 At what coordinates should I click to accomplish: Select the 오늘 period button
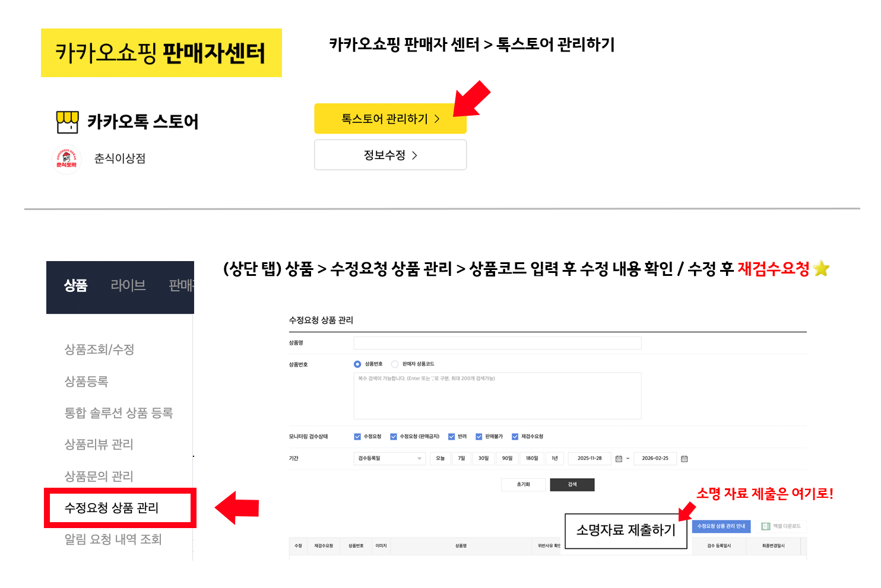point(440,459)
